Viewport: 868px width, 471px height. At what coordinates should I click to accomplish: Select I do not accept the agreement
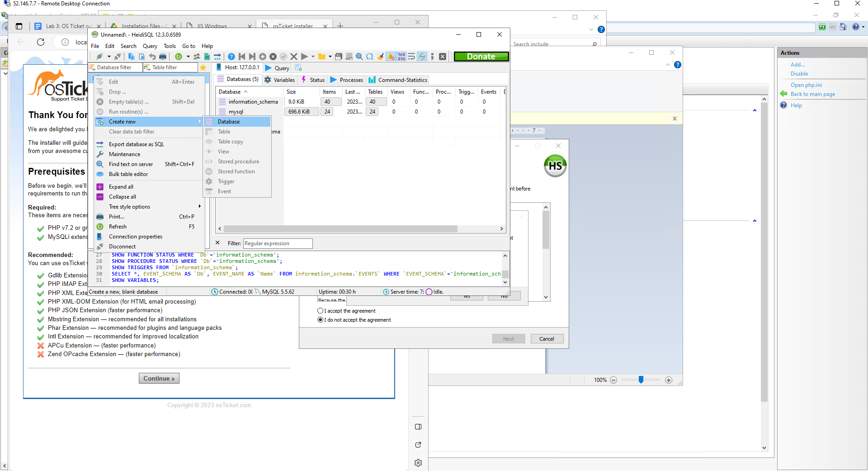[x=320, y=320]
